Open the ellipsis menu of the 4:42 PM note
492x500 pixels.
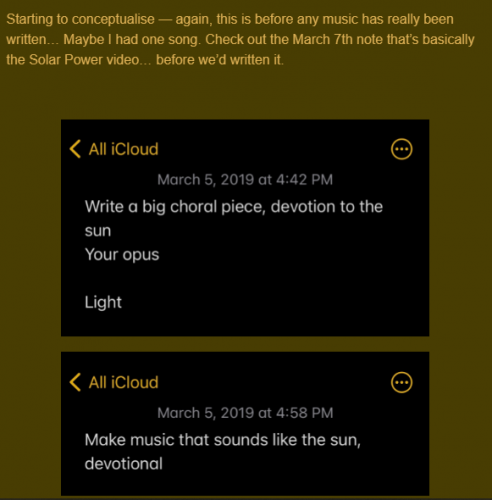[x=401, y=149]
